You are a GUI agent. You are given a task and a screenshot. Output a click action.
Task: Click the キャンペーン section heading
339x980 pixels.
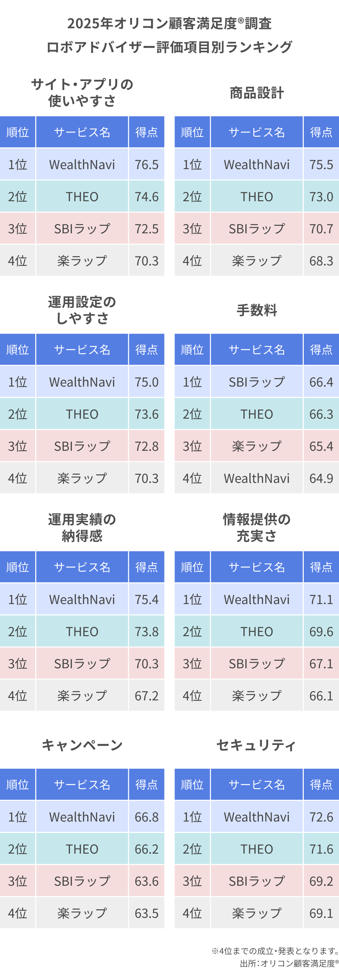(x=82, y=745)
